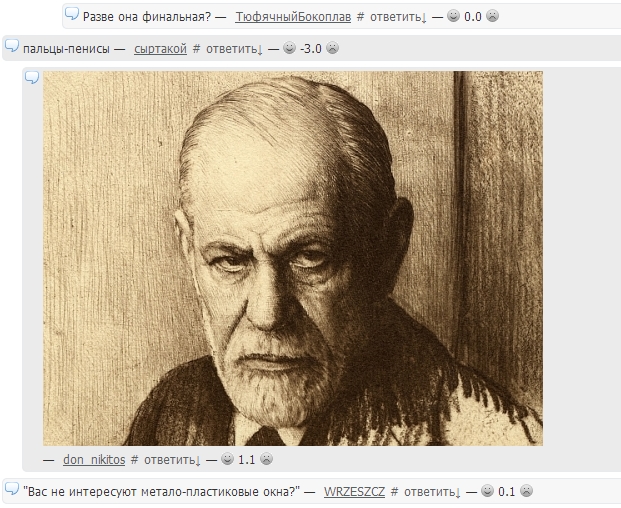Screen dimensions: 621x508
Task: Reply to сыртакой comment via ответить
Action: [x=234, y=49]
